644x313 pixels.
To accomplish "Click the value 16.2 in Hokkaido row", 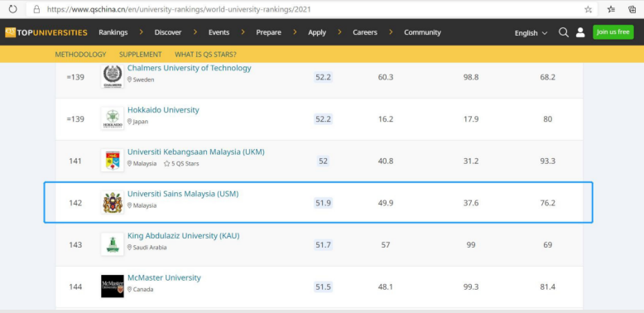I will (x=386, y=119).
